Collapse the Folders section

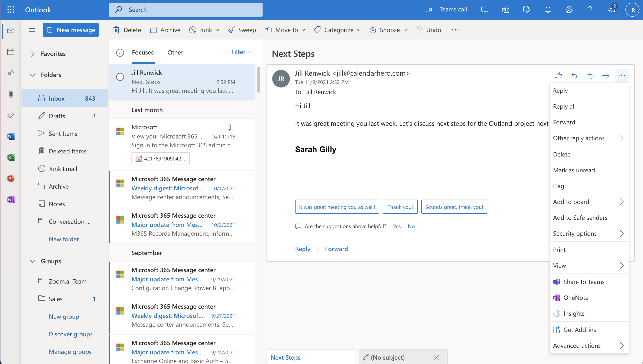pyautogui.click(x=33, y=75)
